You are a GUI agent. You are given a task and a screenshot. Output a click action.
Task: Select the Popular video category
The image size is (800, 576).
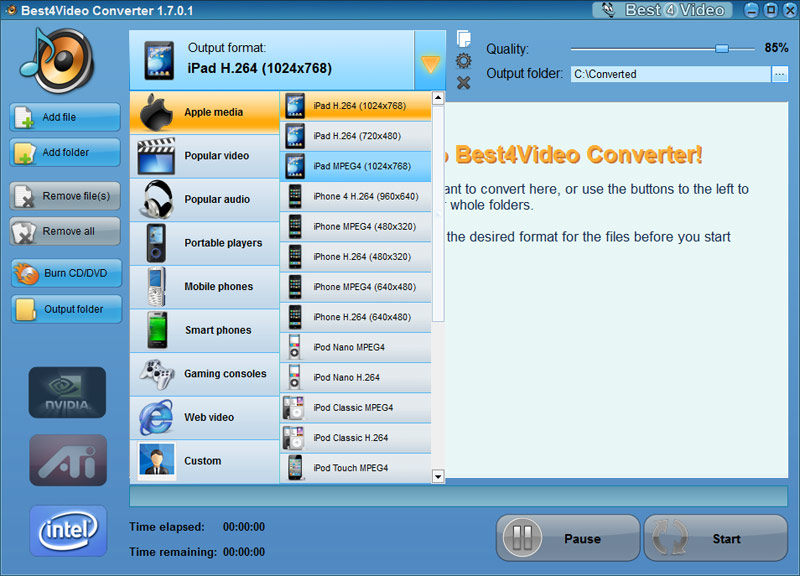pos(205,156)
